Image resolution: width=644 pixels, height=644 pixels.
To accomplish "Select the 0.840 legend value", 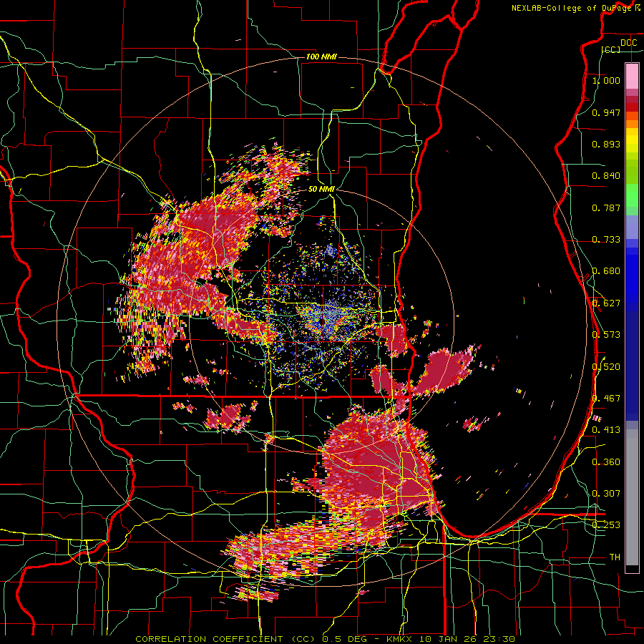I will 606,176.
